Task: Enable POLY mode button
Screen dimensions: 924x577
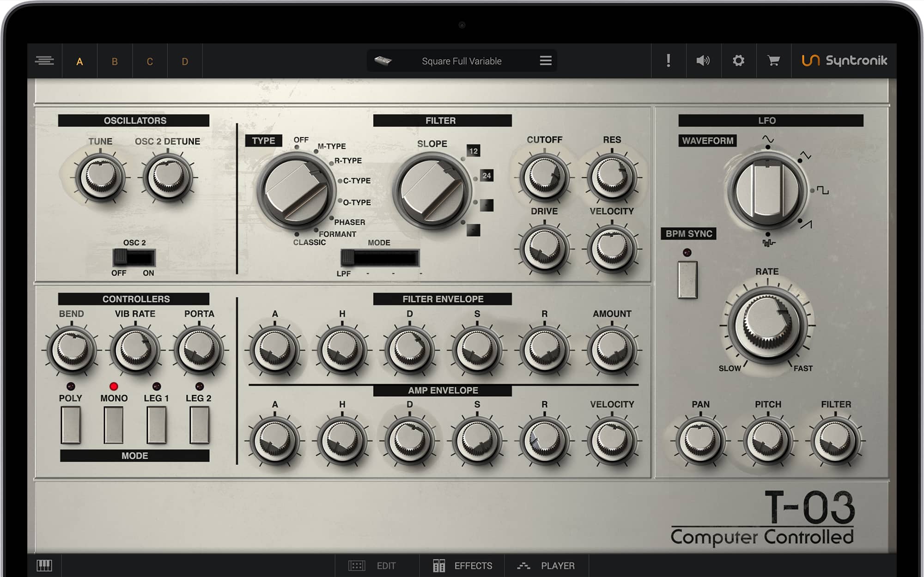Action: coord(71,425)
